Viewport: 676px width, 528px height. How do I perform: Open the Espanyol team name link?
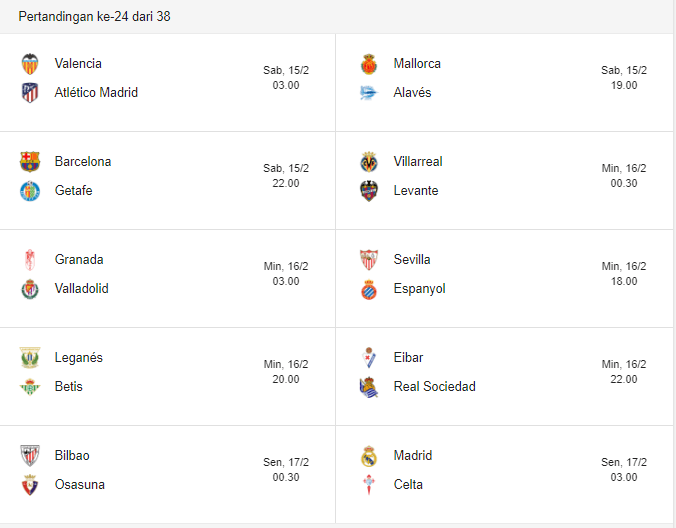pos(420,289)
